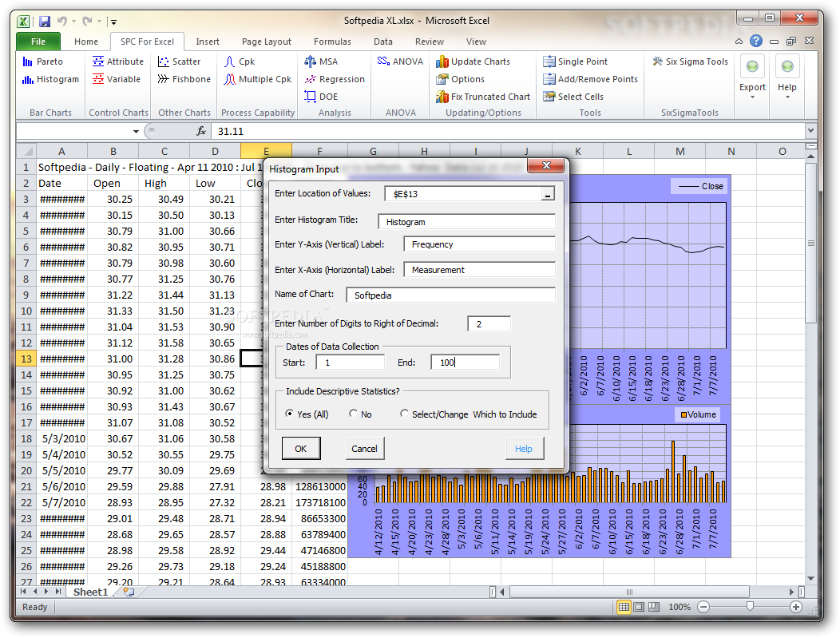
Task: Open SPC Options
Action: coord(460,79)
